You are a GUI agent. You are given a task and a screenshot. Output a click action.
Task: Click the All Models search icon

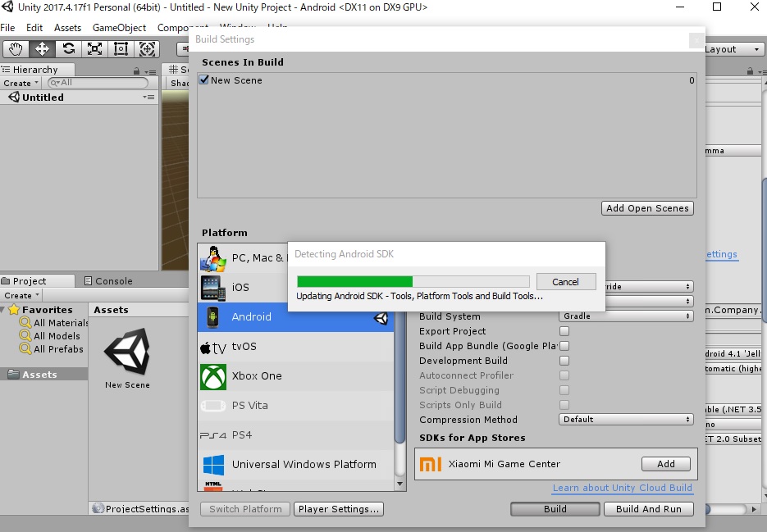pos(25,335)
